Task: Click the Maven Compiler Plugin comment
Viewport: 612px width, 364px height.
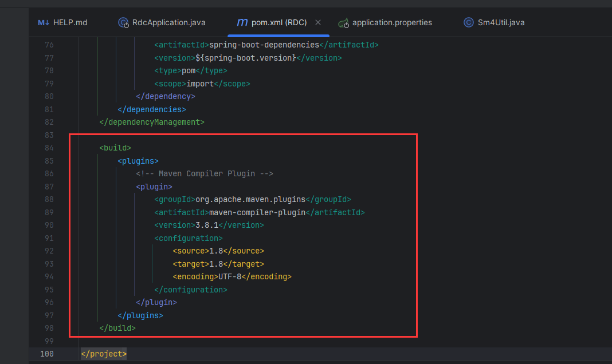Action: point(205,173)
